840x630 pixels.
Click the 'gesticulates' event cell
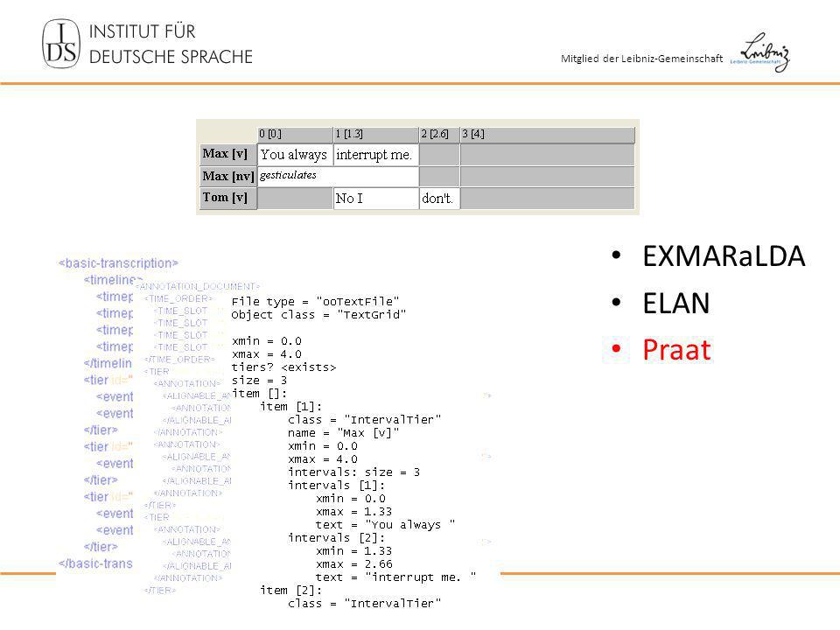(338, 176)
